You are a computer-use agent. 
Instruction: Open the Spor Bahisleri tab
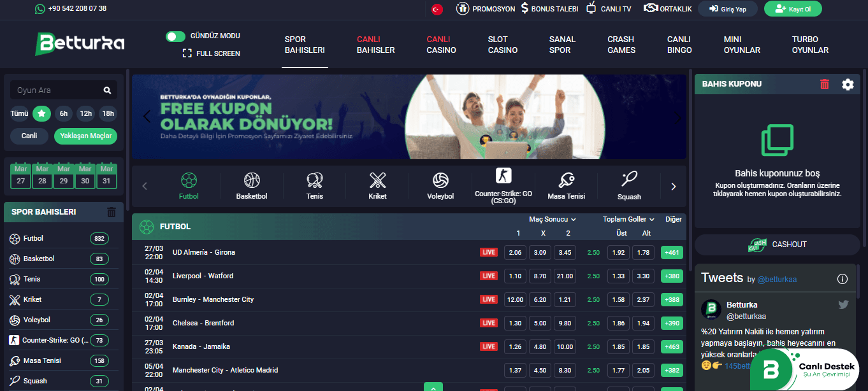coord(305,45)
